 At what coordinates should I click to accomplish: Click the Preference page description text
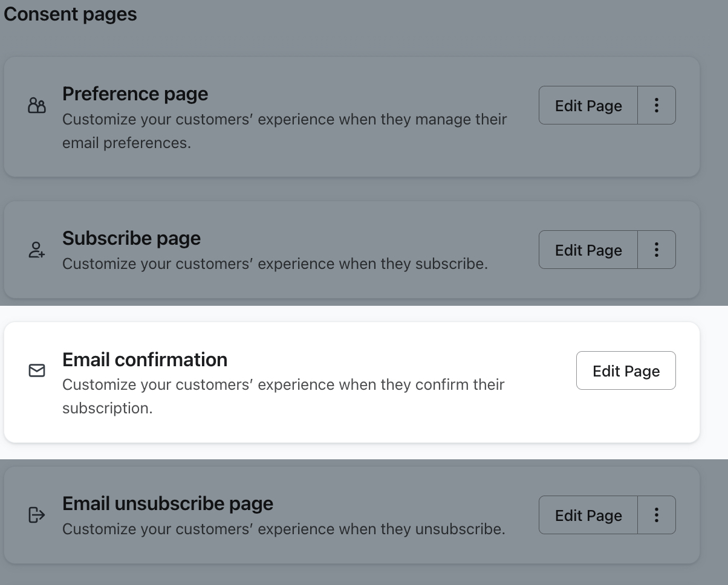point(284,131)
